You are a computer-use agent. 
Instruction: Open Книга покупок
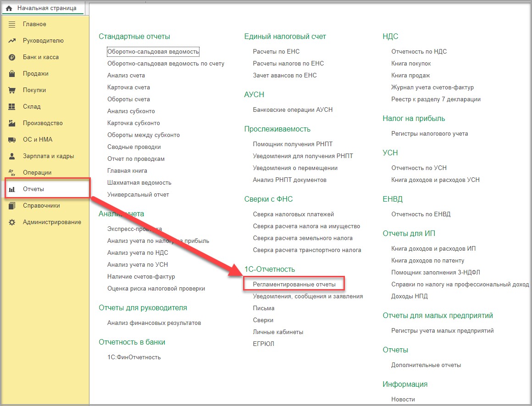click(x=411, y=63)
